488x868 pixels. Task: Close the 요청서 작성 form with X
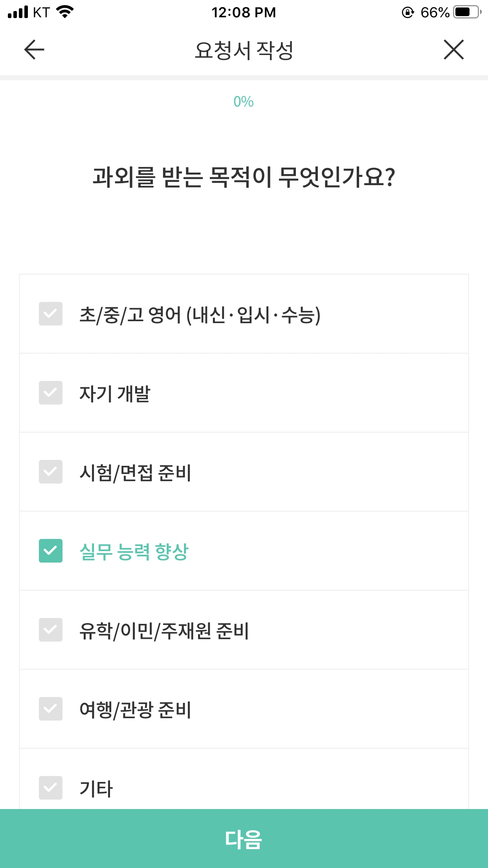454,50
